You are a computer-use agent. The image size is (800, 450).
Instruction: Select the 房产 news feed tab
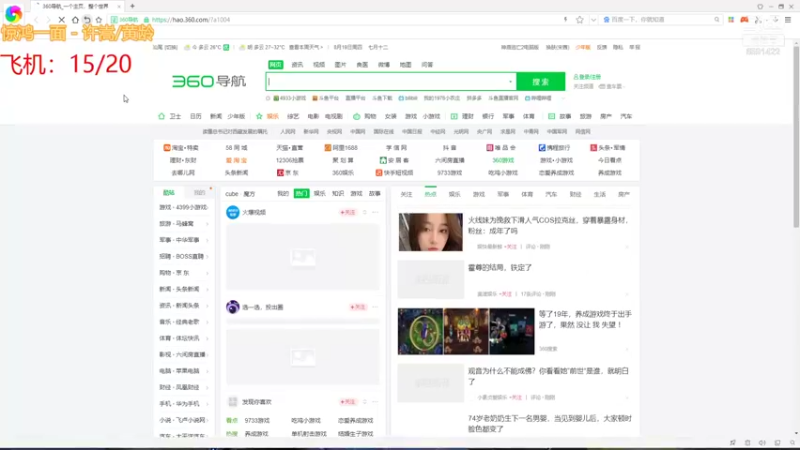(623, 194)
